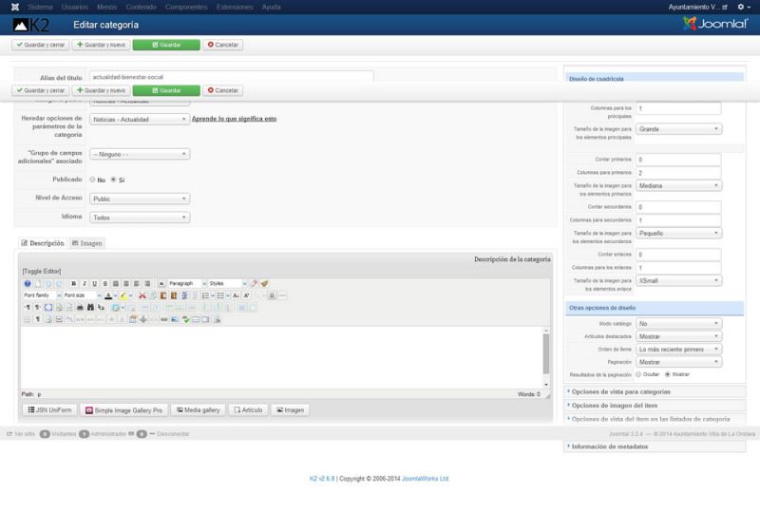This screenshot has width=760, height=532.
Task: Open the Extensiones menu
Action: click(235, 7)
